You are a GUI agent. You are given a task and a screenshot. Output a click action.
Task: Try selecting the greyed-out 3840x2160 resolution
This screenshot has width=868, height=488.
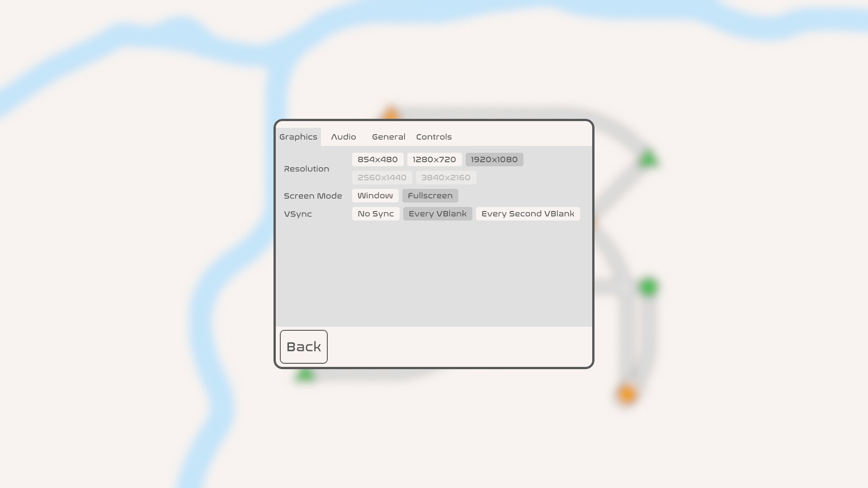click(445, 177)
